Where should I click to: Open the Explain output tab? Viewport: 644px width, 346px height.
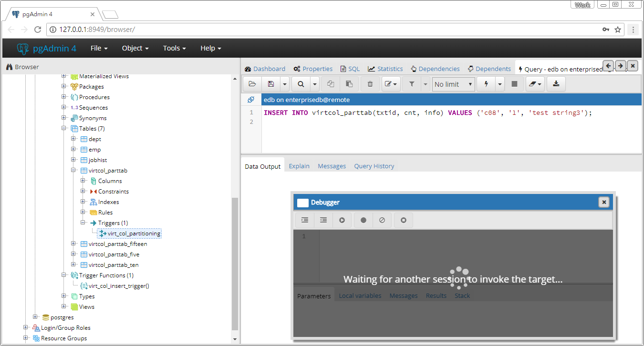(x=299, y=166)
